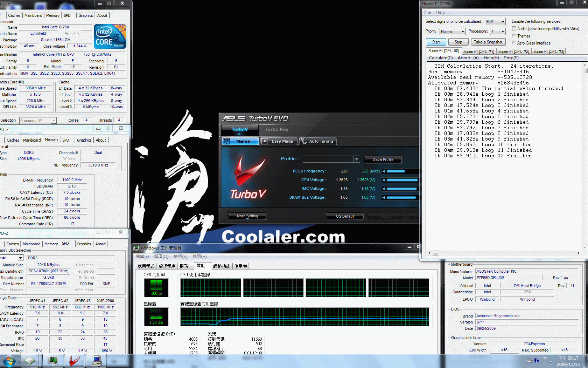Toggle the Themes checkbox in Hyper PI

[514, 36]
